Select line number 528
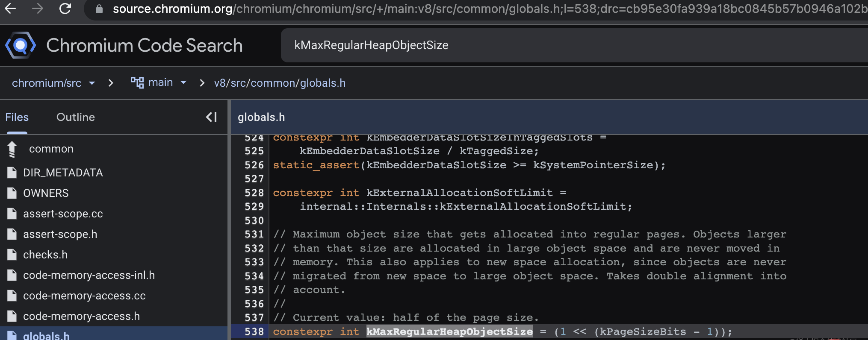868x340 pixels. click(x=254, y=193)
